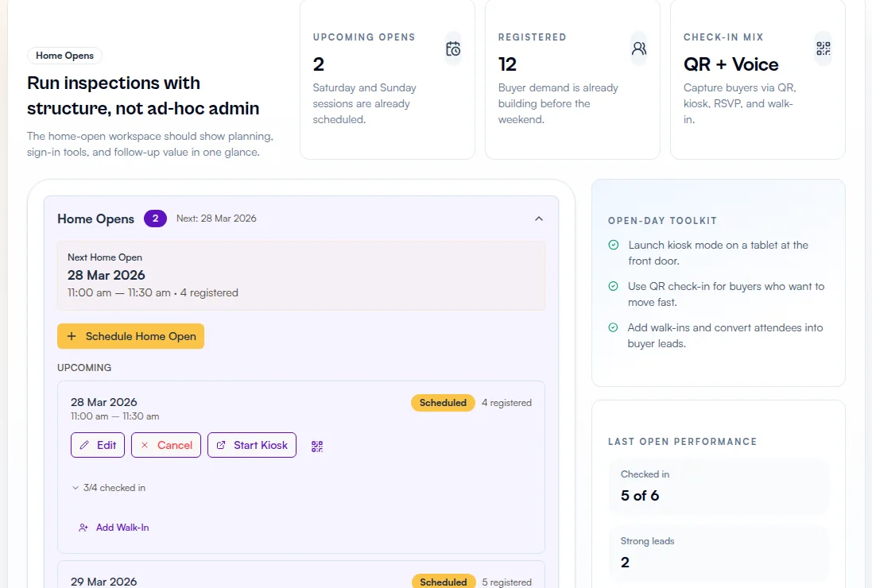Click the checkmark icon beside Launch kiosk mode
Image resolution: width=872 pixels, height=588 pixels.
click(x=614, y=245)
